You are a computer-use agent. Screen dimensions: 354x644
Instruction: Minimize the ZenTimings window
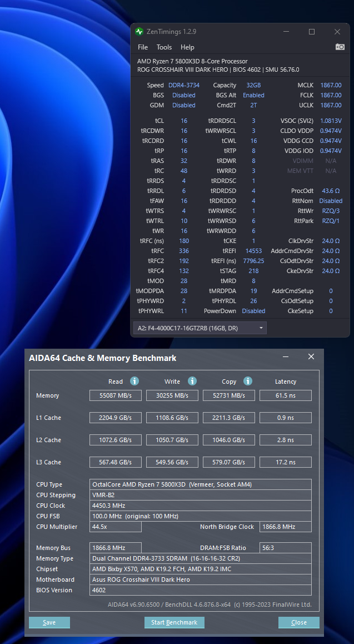286,32
